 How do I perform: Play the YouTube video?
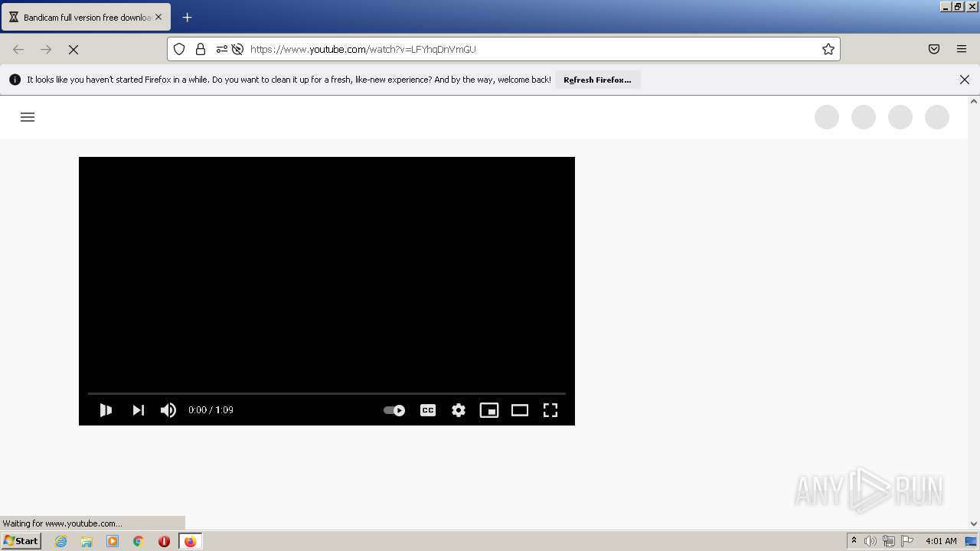pyautogui.click(x=106, y=410)
